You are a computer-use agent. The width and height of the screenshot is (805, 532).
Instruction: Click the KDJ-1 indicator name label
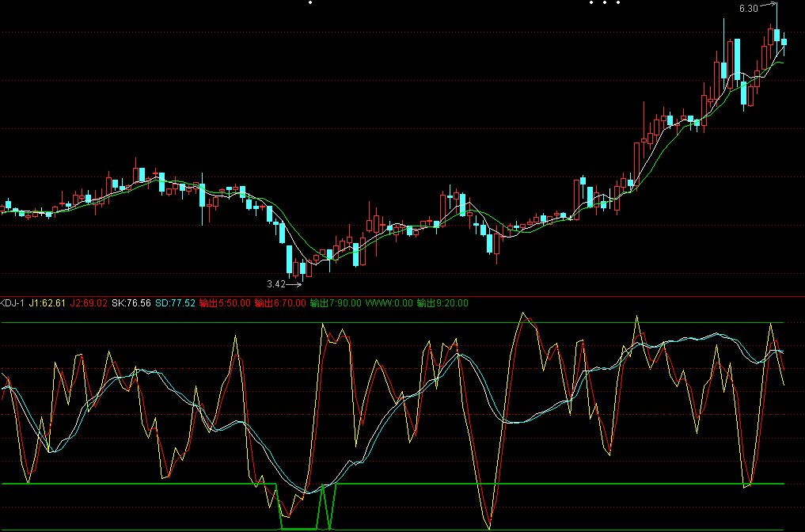(x=13, y=302)
